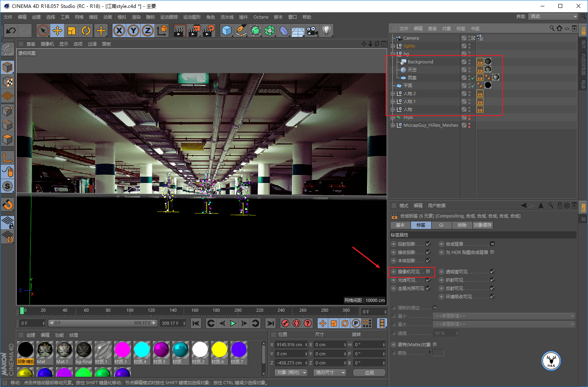
Task: Toggle the X axis lock
Action: 119,31
